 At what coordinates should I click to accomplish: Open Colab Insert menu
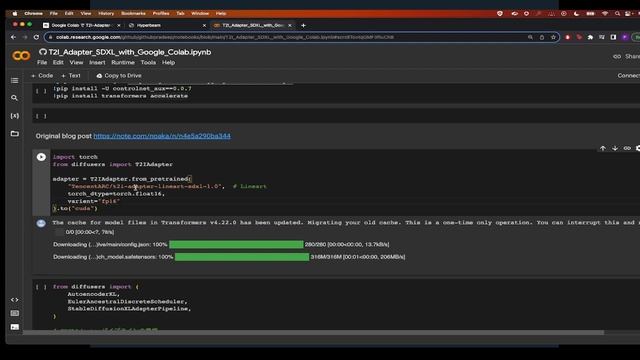pos(97,62)
